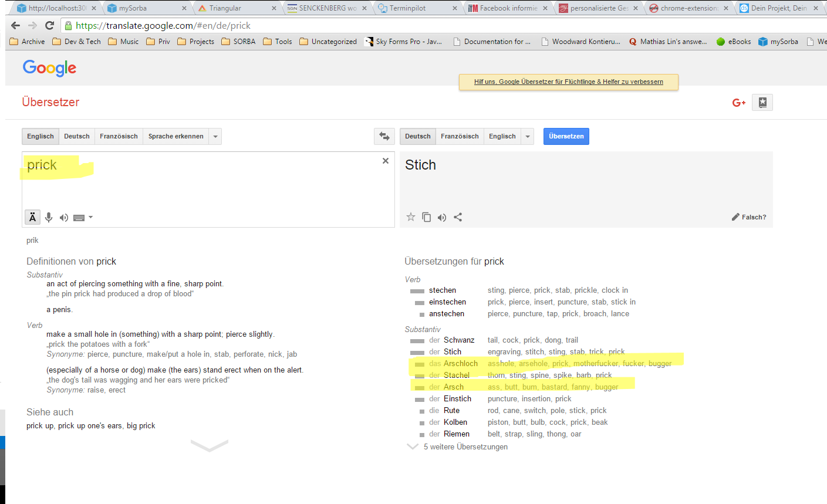Open the Tools bookmarks folder
This screenshot has width=827, height=504.
[278, 42]
